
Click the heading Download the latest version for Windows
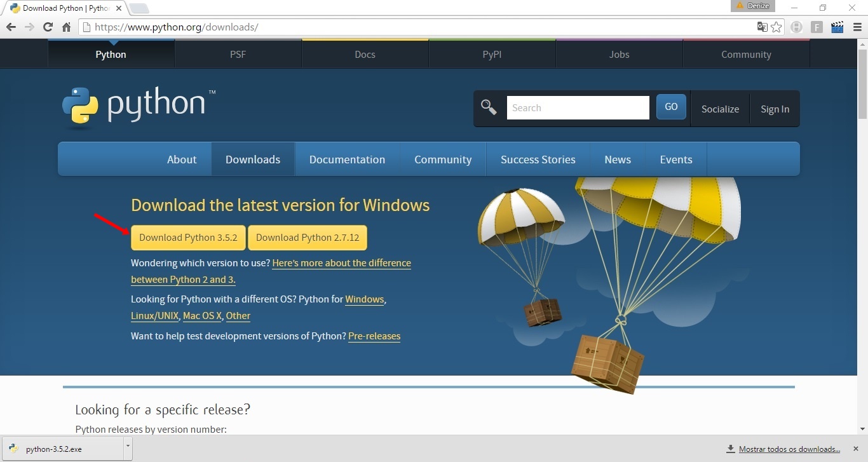pyautogui.click(x=280, y=205)
